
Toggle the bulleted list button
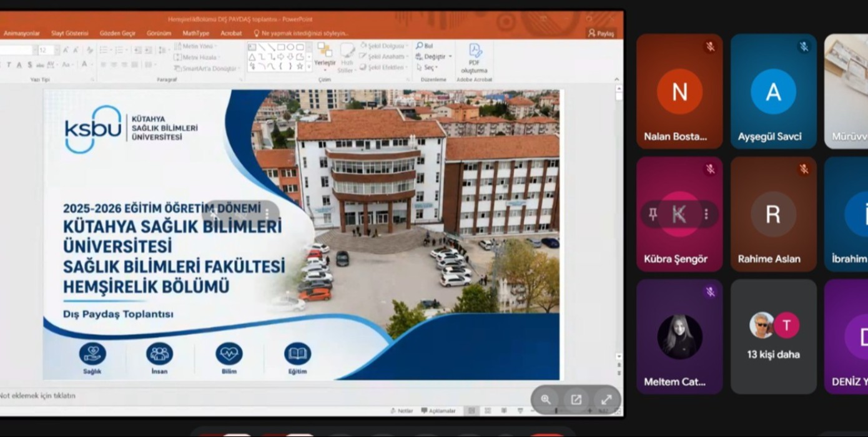coord(104,50)
